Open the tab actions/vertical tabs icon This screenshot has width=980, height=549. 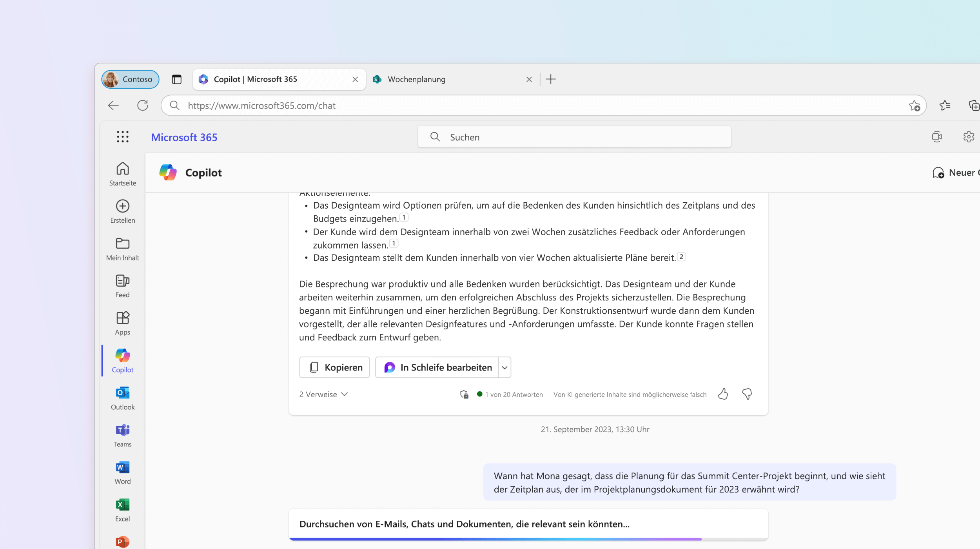click(177, 79)
